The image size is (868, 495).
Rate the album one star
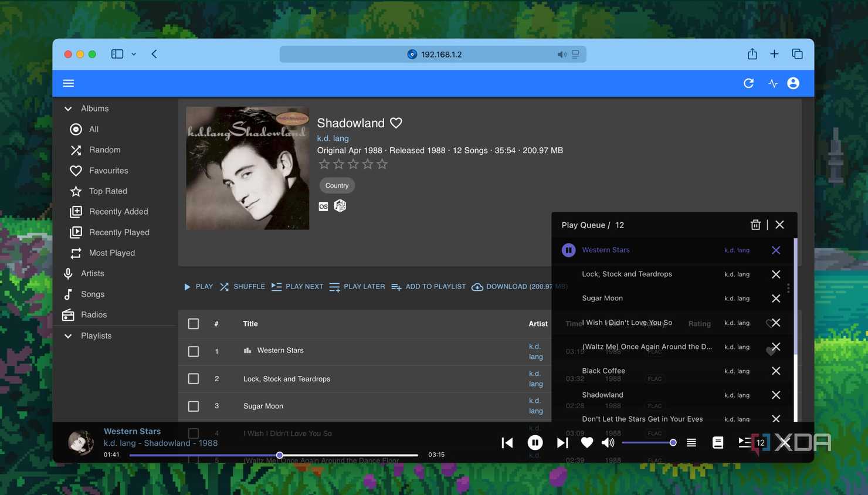click(x=324, y=164)
